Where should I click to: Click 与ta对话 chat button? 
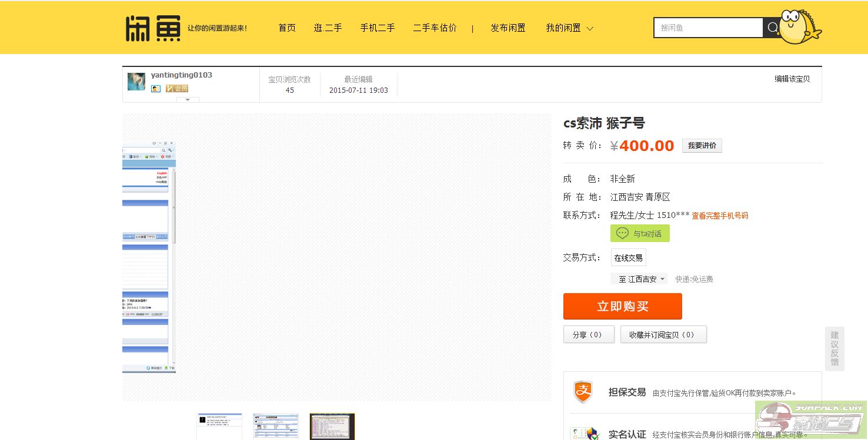pos(640,233)
